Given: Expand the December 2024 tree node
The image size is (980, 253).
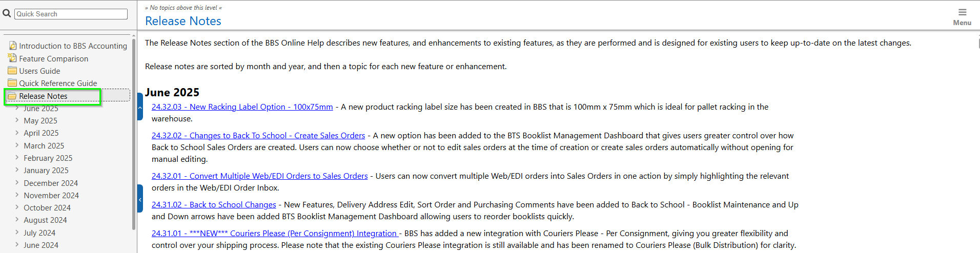Looking at the screenshot, I should (17, 183).
